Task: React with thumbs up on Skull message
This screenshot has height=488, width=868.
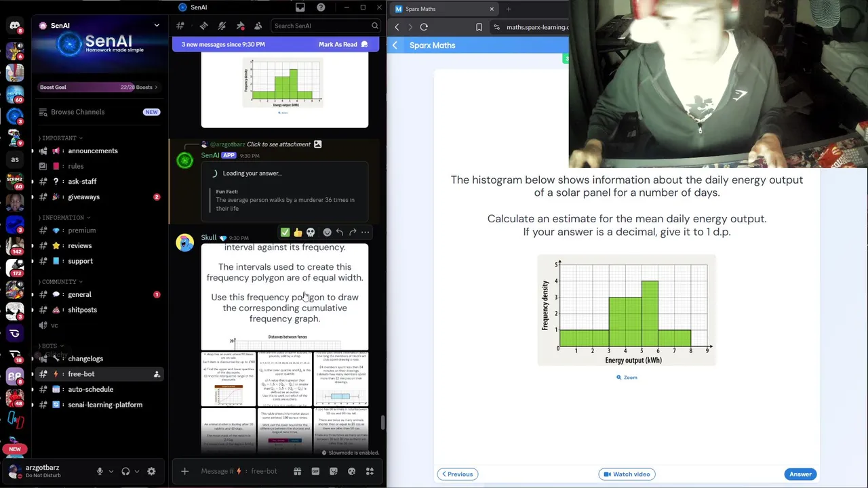Action: (x=298, y=232)
